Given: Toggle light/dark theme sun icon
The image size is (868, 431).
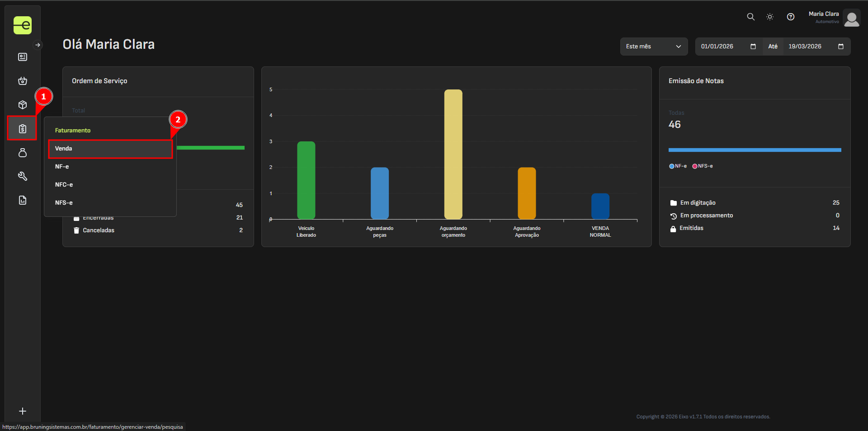Looking at the screenshot, I should pyautogui.click(x=770, y=17).
